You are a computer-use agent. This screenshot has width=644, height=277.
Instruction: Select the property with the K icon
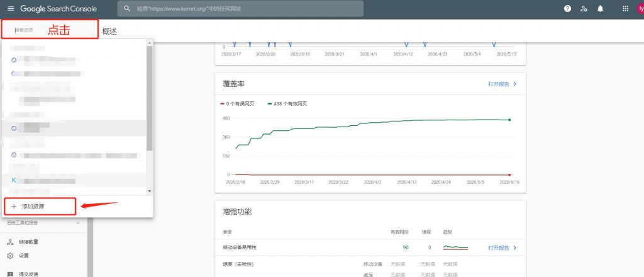74,181
